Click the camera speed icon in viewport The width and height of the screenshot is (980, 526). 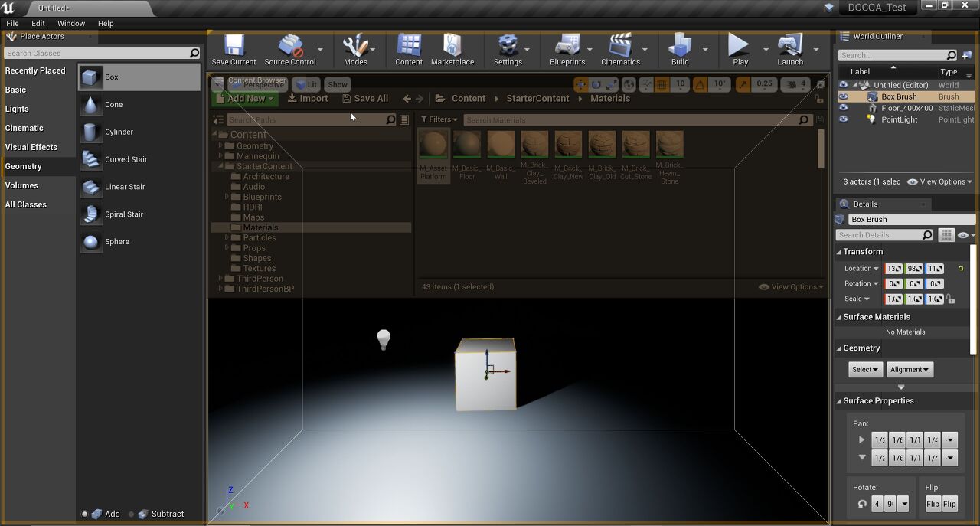795,84
